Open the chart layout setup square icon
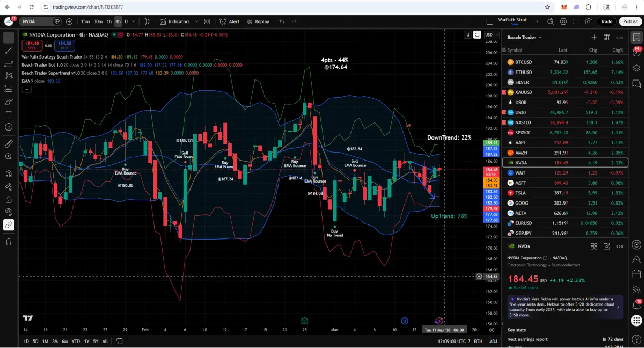 point(489,21)
